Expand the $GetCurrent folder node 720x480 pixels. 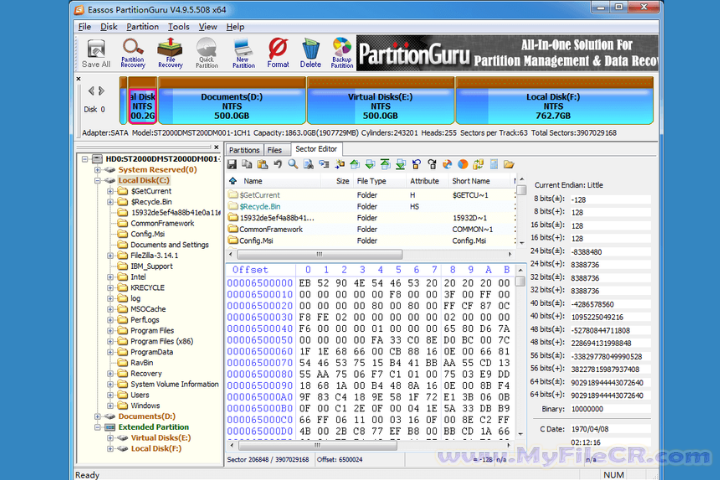coord(110,191)
